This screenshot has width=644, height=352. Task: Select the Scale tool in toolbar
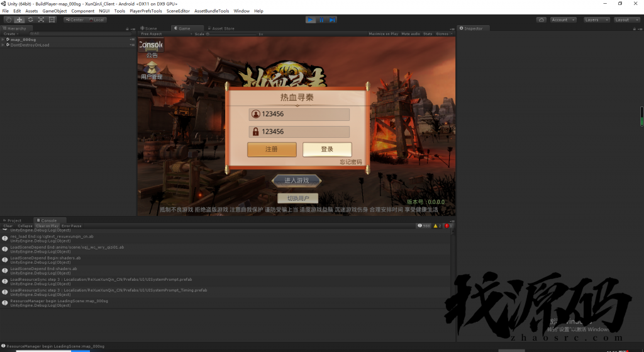(x=41, y=20)
